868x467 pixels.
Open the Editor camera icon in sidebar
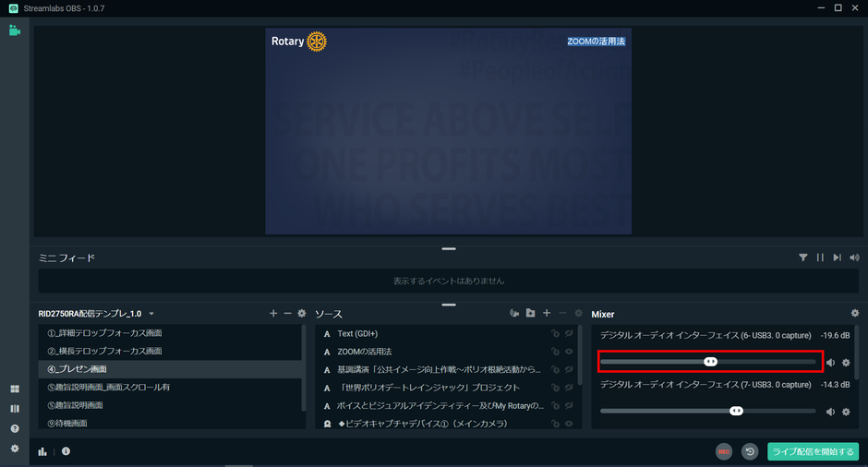(x=15, y=31)
